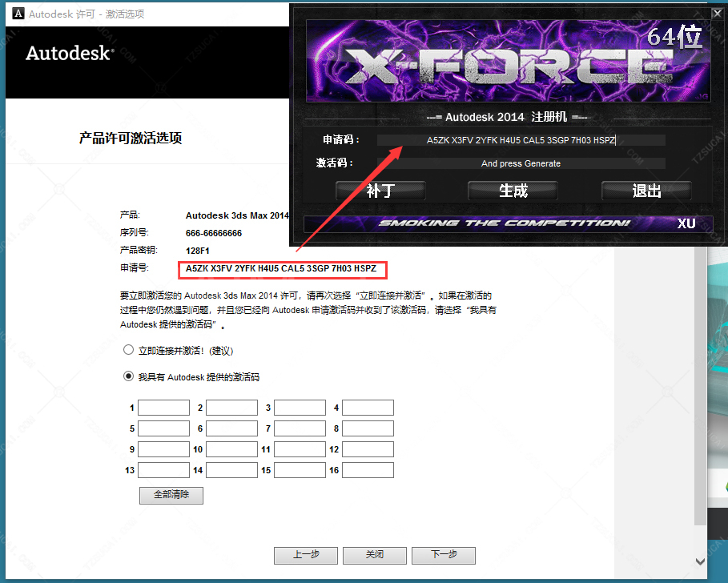
Task: Click the 申请码 input field
Action: pos(521,140)
